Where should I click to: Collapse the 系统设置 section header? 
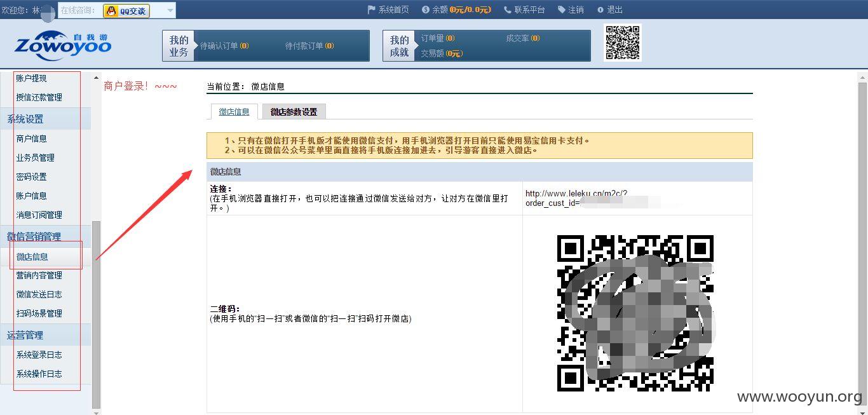46,119
